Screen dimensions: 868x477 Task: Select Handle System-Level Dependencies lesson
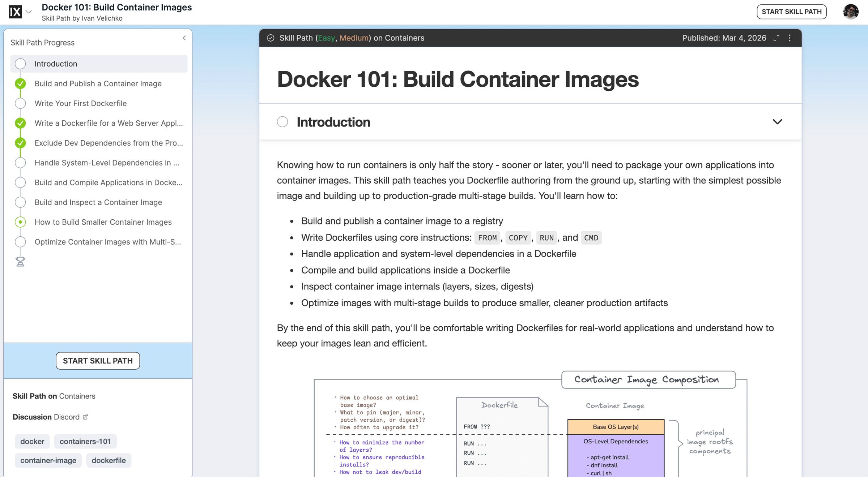(107, 163)
